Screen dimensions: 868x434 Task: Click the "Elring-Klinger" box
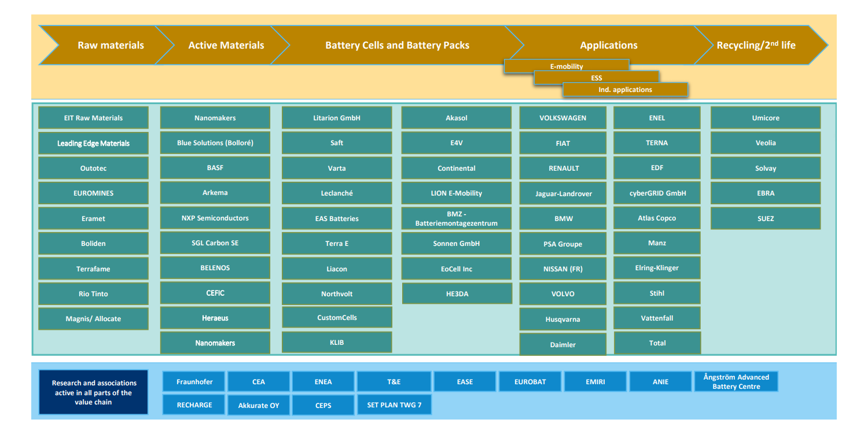click(x=657, y=268)
